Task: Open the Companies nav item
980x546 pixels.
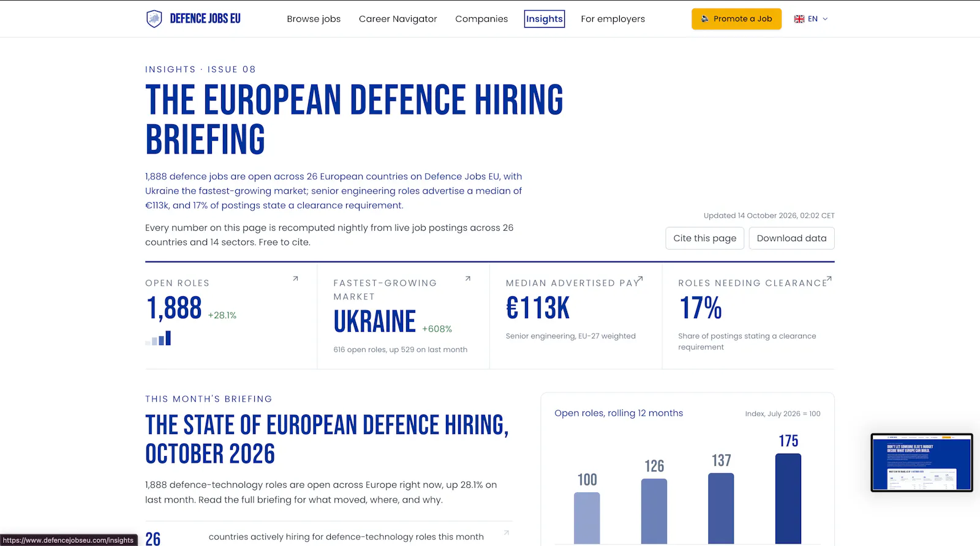Action: (x=481, y=19)
